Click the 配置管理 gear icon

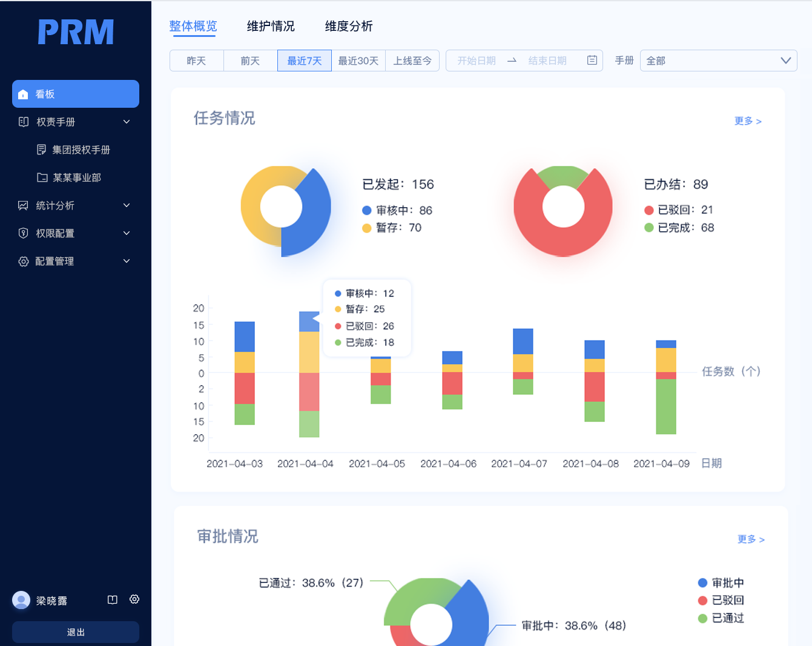[23, 262]
